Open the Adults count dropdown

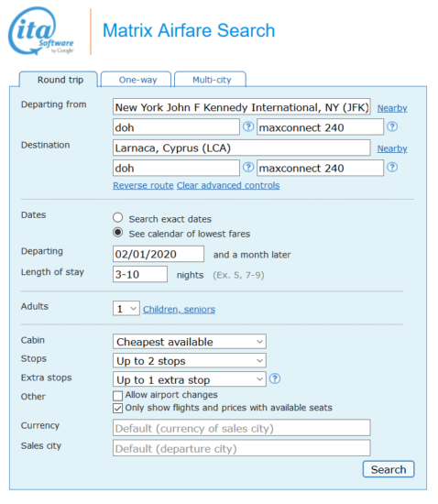[x=126, y=309]
